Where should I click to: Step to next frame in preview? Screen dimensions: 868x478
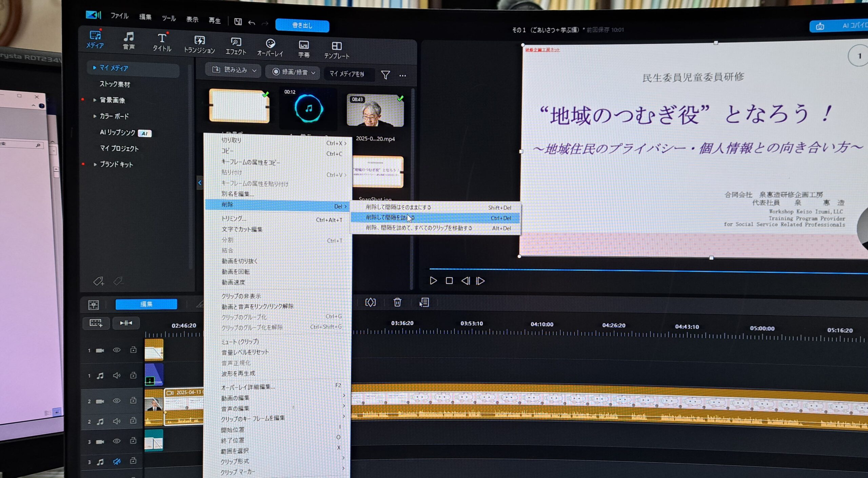[x=480, y=281]
